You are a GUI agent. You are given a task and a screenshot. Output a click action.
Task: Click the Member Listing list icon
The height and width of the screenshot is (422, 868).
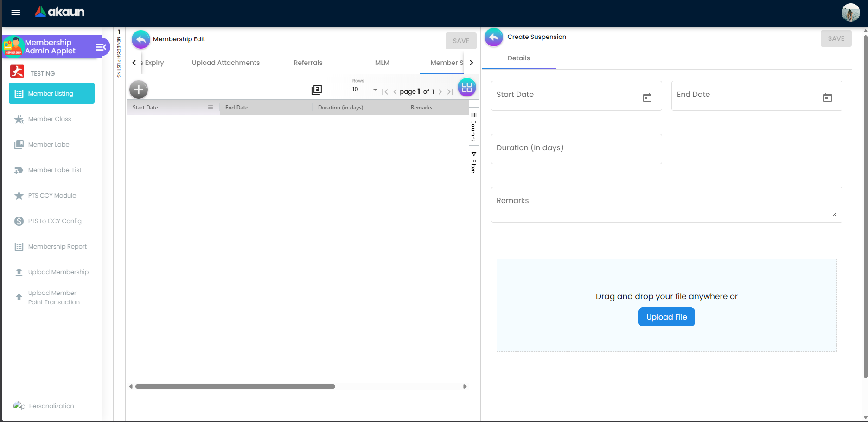point(19,94)
